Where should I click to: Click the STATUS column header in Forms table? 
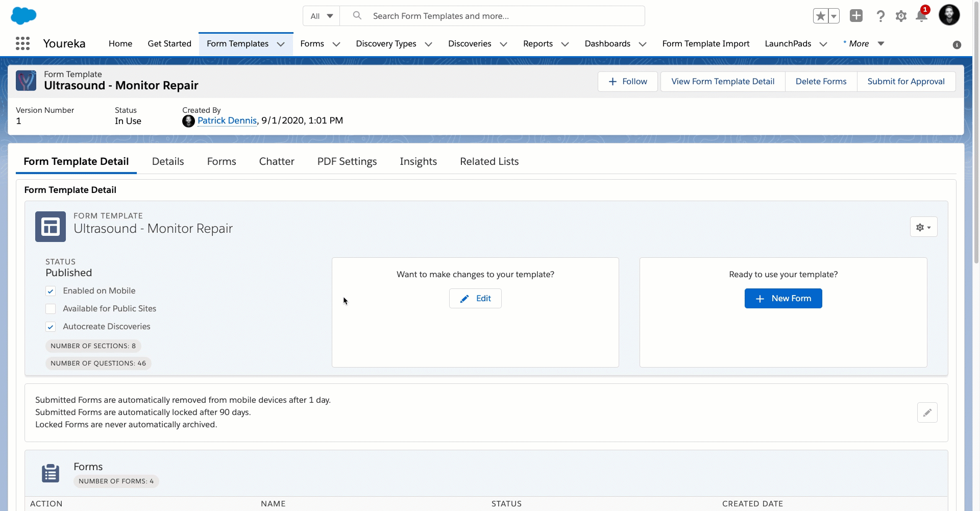506,504
